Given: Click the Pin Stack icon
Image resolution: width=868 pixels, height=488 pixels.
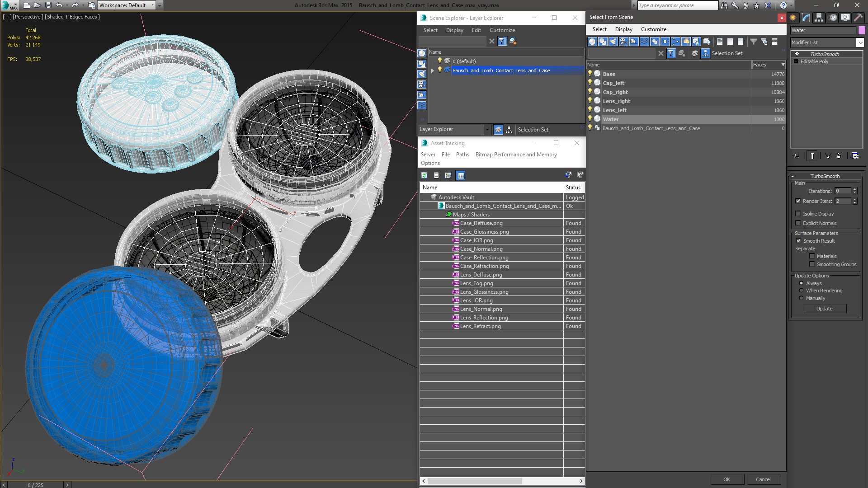Looking at the screenshot, I should tap(797, 155).
